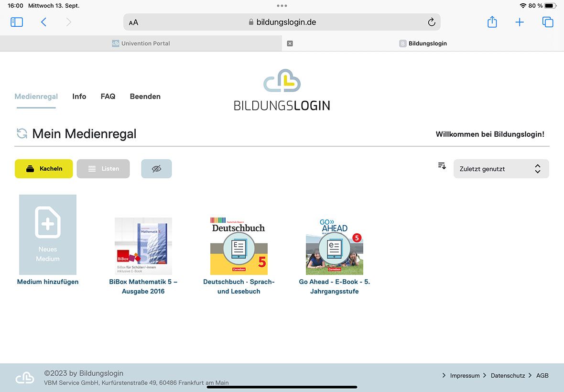Open a new tab with plus icon
564x392 pixels.
click(x=520, y=22)
